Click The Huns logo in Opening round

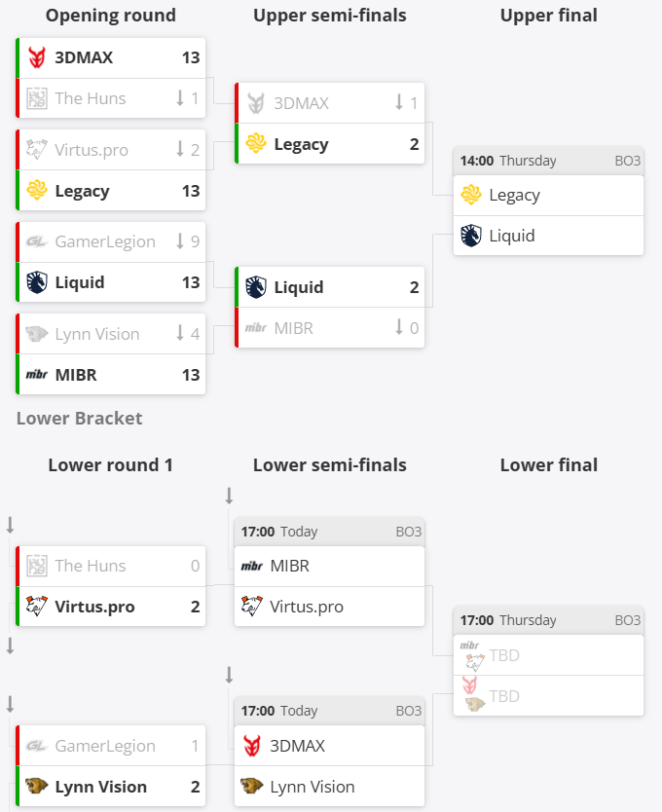37,98
